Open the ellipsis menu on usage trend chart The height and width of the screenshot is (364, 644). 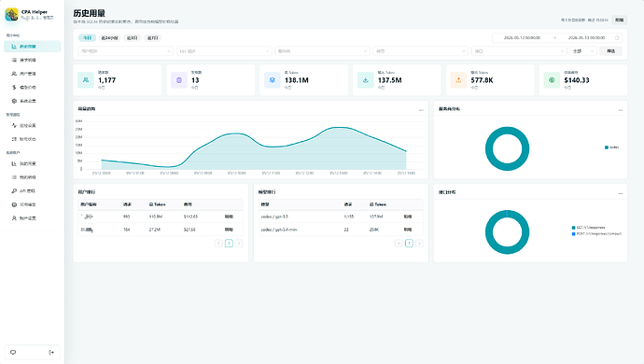[x=421, y=110]
